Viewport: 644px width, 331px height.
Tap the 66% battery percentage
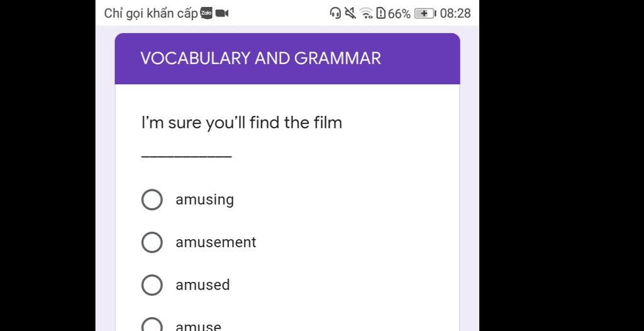[399, 13]
